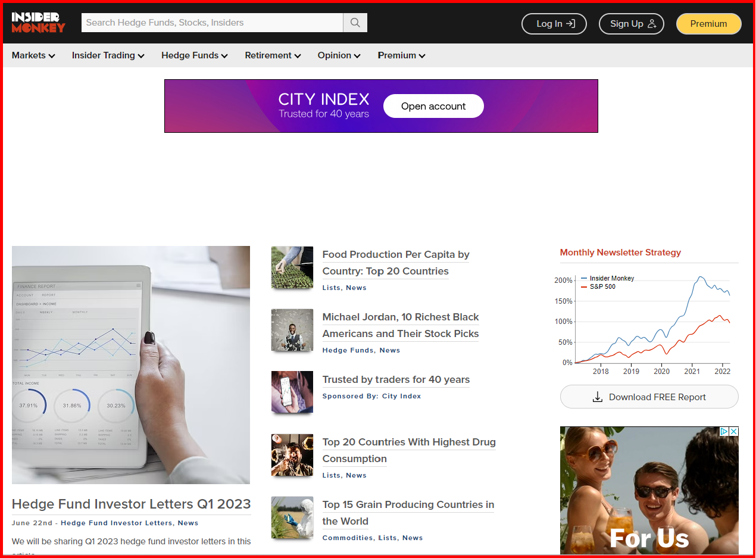The height and width of the screenshot is (558, 756).
Task: Open the Retirement menu
Action: point(273,55)
